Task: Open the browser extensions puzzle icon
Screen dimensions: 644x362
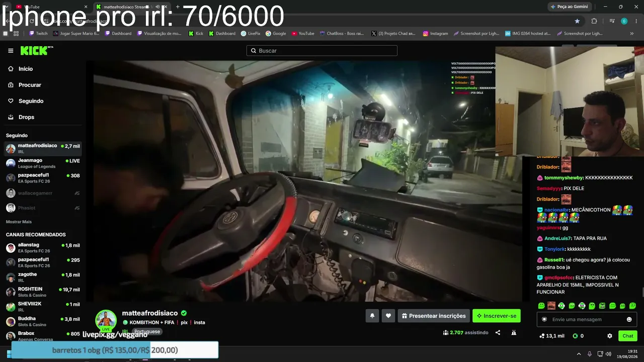Action: coord(594,21)
